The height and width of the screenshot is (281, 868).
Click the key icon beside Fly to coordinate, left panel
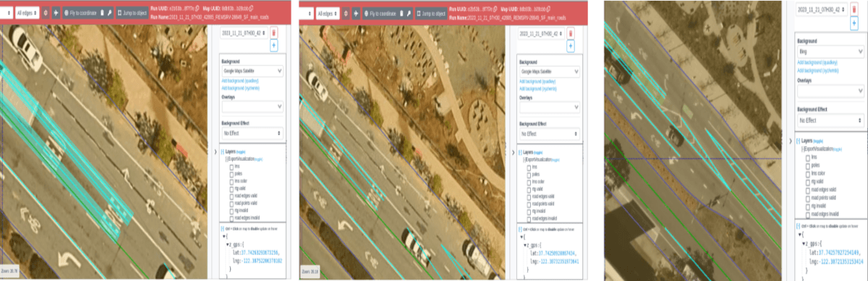pos(110,13)
